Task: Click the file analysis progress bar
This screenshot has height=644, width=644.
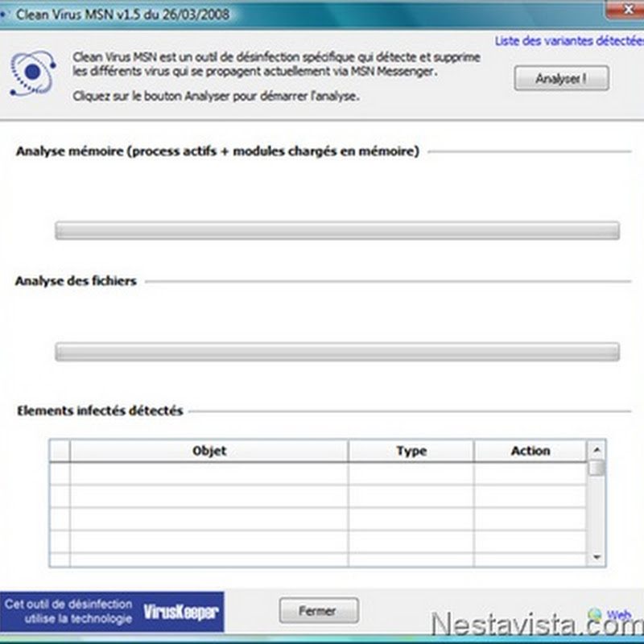Action: coord(337,352)
